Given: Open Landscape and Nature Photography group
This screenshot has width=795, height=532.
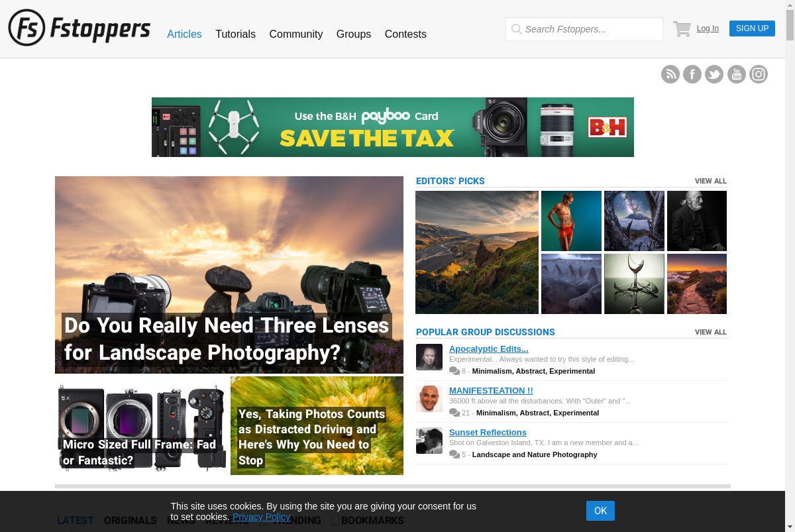Looking at the screenshot, I should click(535, 454).
